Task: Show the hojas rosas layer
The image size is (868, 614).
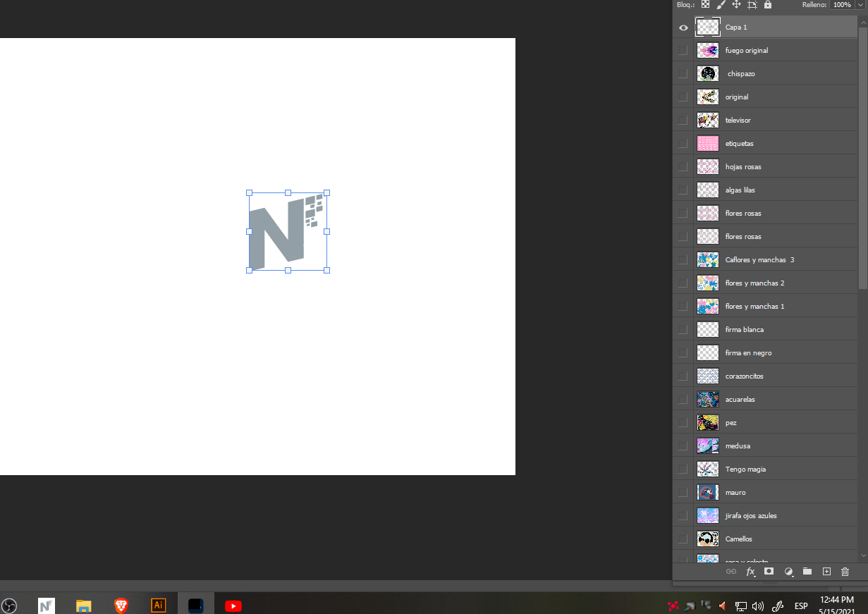Action: click(x=683, y=167)
